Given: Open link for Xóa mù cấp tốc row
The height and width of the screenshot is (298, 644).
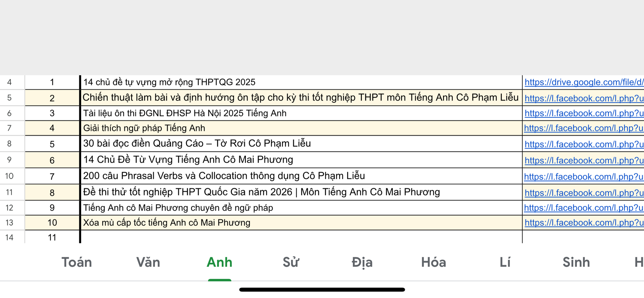Looking at the screenshot, I should (x=584, y=223).
